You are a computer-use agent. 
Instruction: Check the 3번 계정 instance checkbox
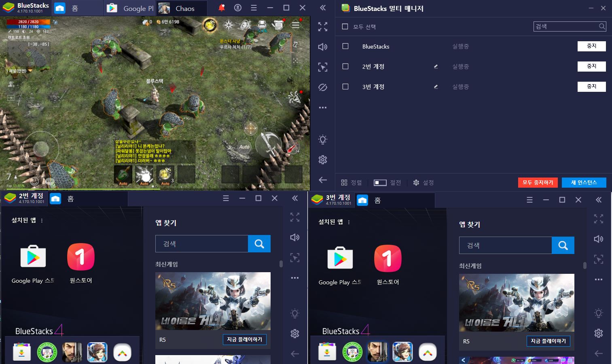345,87
